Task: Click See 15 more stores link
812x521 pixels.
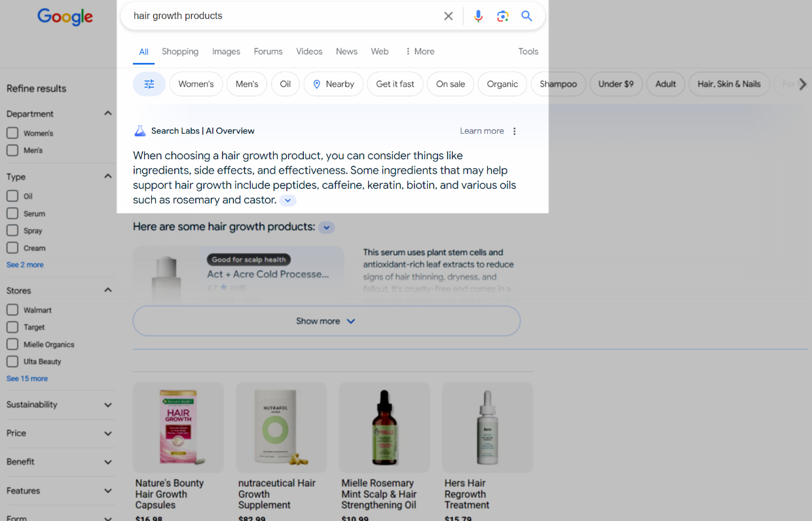Action: (x=27, y=379)
